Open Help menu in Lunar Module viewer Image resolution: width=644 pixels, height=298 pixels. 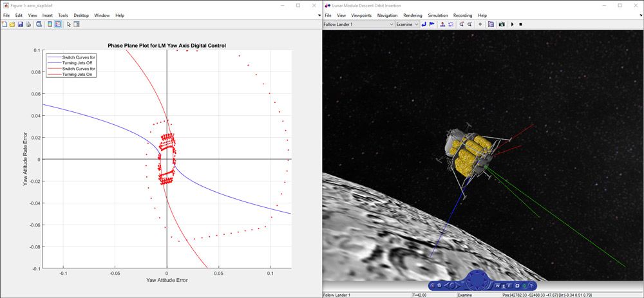(x=482, y=15)
